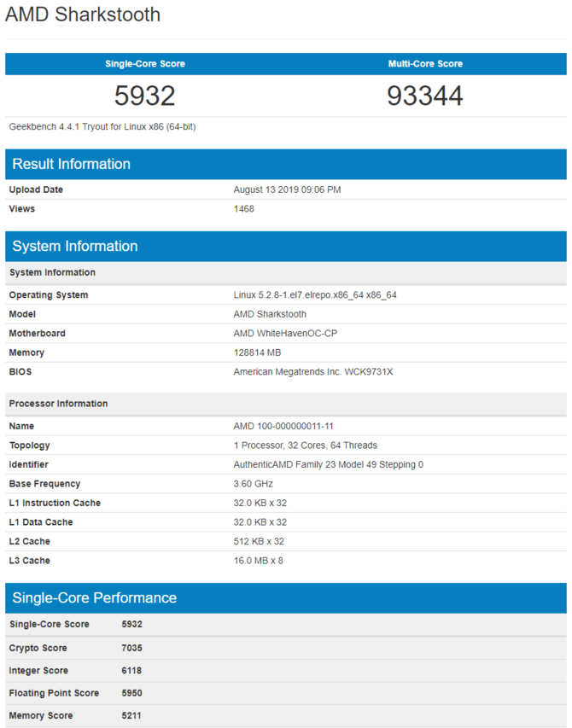Click the Single-Core Performance section header
This screenshot has width=572, height=728.
[95, 597]
